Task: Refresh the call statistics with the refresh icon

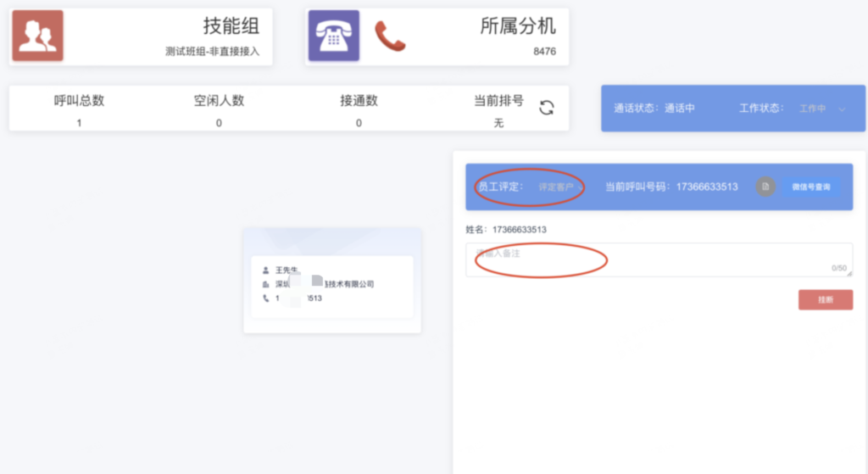Action: (x=547, y=108)
